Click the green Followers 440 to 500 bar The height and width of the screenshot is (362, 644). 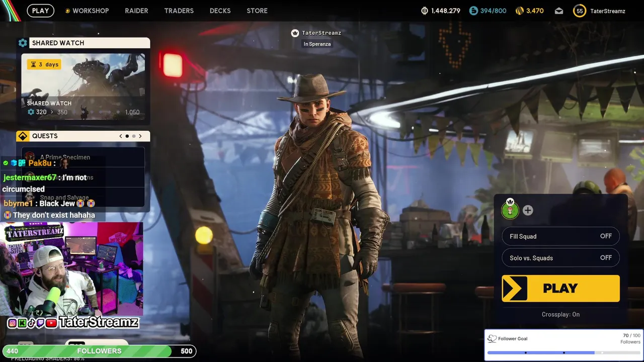99,351
